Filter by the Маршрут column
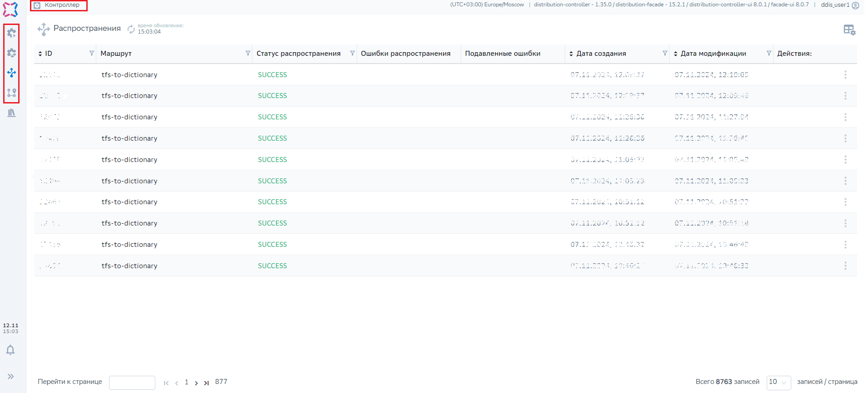The width and height of the screenshot is (868, 393). 248,54
